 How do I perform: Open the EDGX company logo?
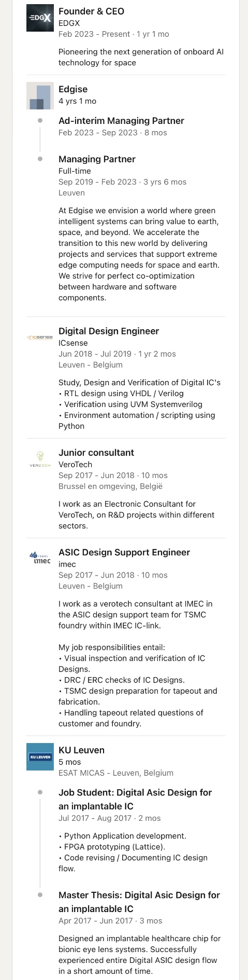click(40, 18)
